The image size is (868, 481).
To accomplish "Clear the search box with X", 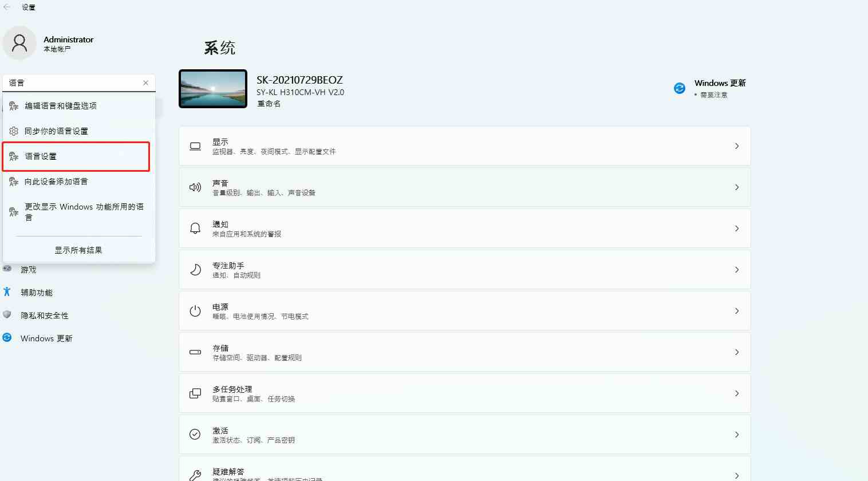I will pyautogui.click(x=146, y=83).
